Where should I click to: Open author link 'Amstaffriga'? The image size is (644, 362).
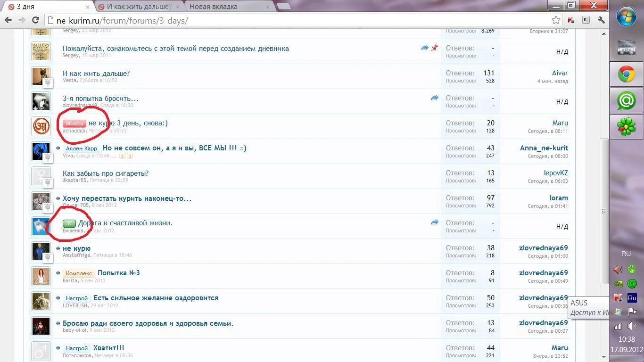[76, 255]
